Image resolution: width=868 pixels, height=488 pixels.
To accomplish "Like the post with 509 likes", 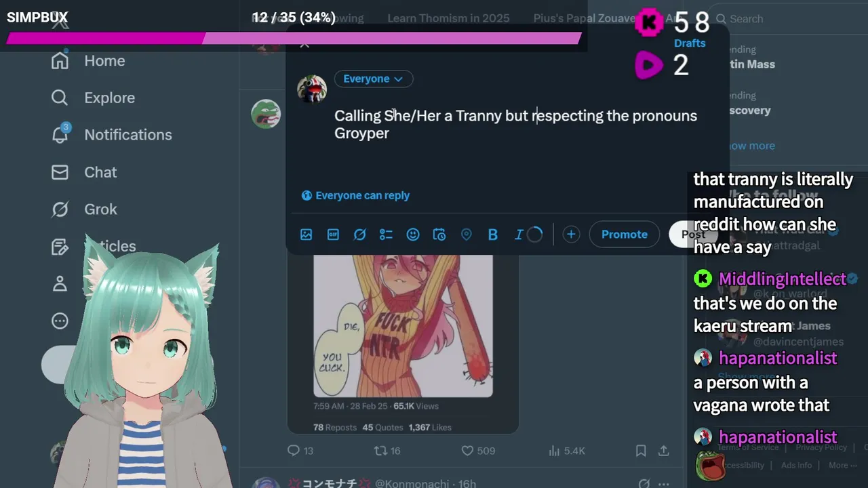I will [467, 451].
